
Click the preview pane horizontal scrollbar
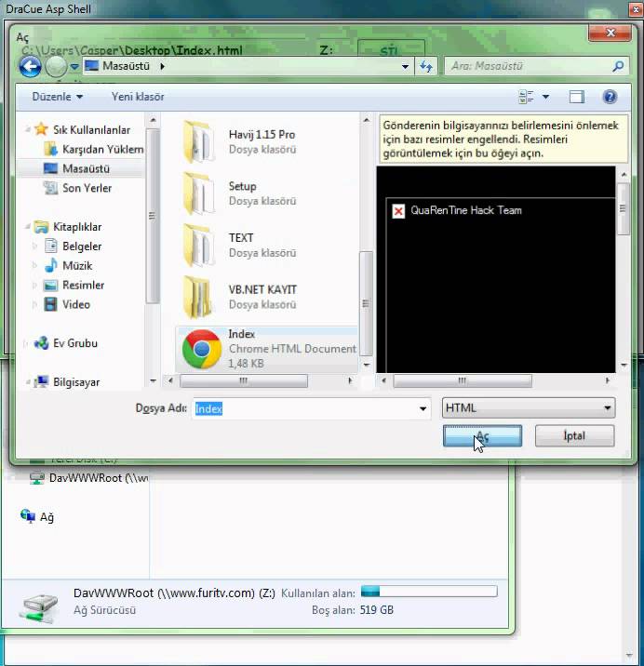point(463,380)
